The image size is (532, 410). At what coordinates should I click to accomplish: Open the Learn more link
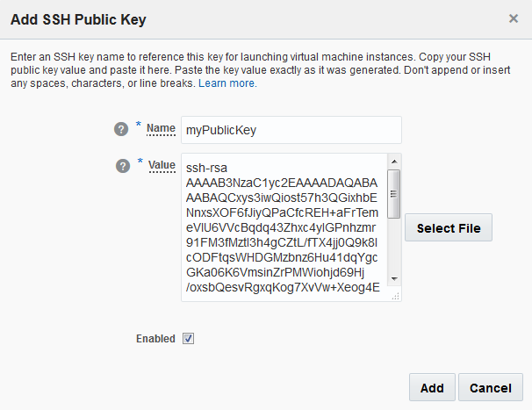[227, 83]
